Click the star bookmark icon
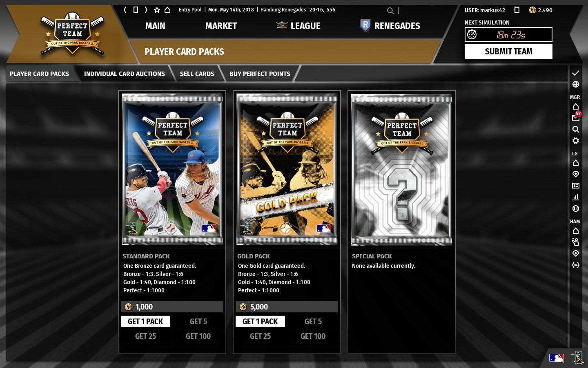The width and height of the screenshot is (588, 368). pos(157,10)
